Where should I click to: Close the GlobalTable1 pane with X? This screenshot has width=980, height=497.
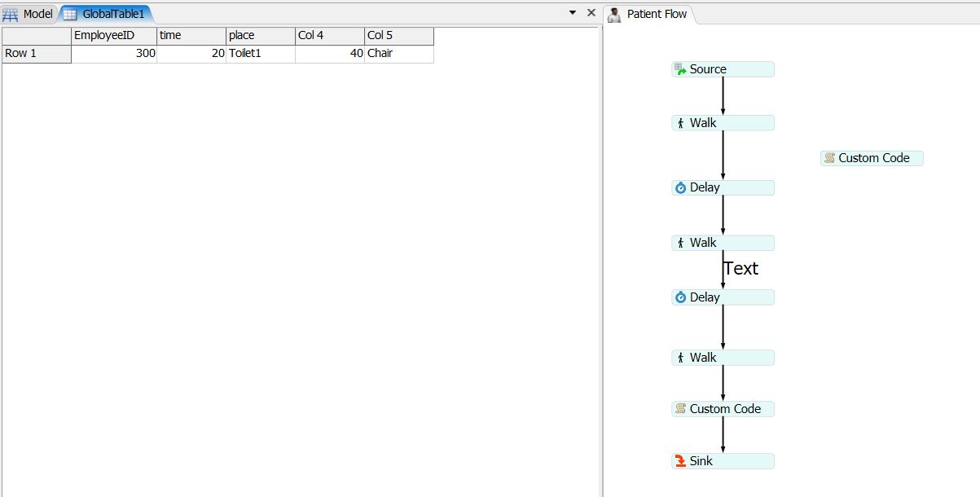point(591,13)
